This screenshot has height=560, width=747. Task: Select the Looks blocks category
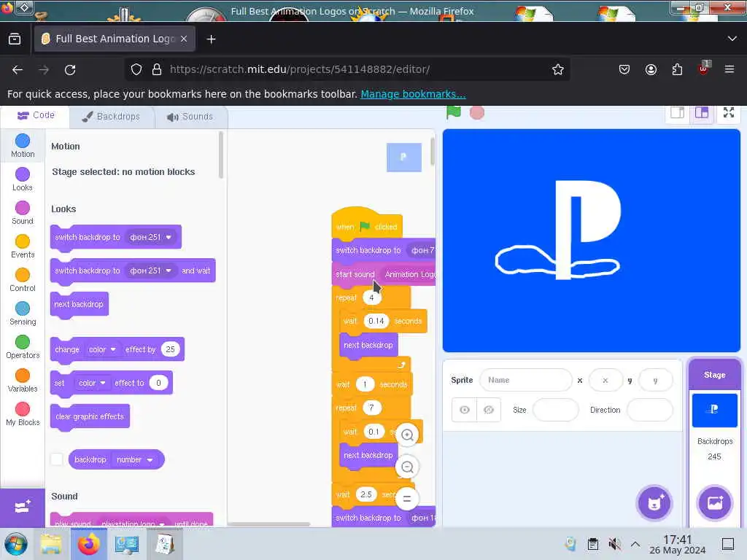[x=23, y=179]
